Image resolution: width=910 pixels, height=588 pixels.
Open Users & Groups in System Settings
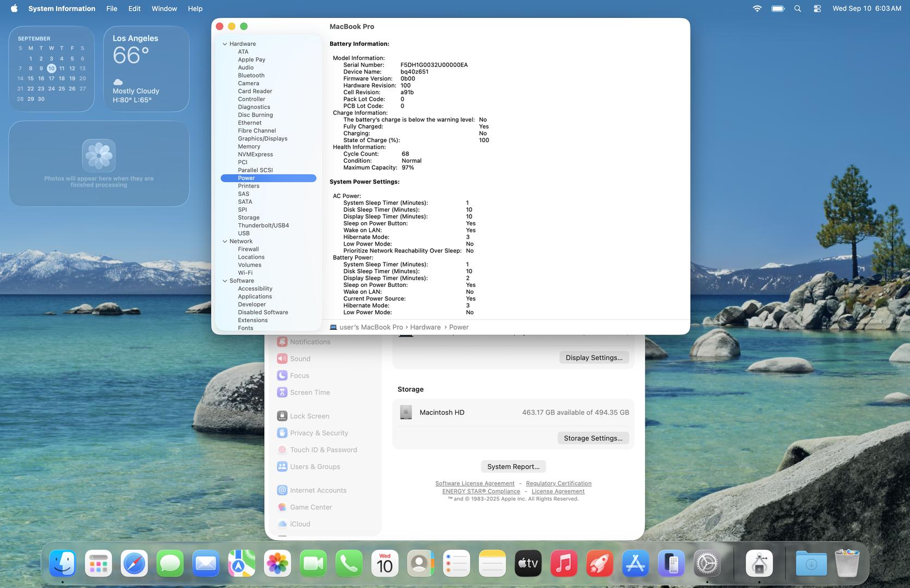click(x=308, y=467)
